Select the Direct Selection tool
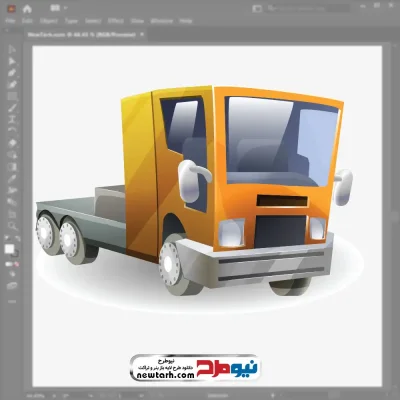Screen dimensions: 400x400 [x=12, y=61]
